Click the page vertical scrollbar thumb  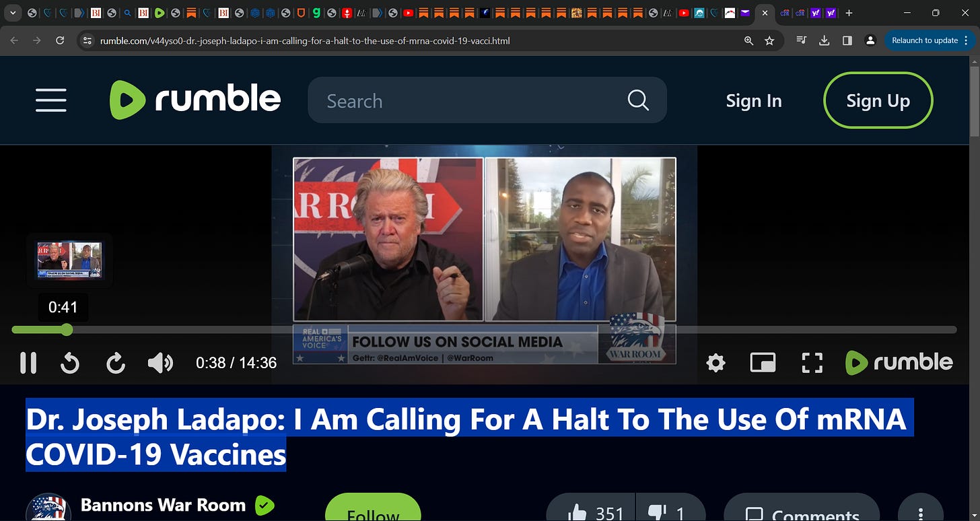point(974,101)
